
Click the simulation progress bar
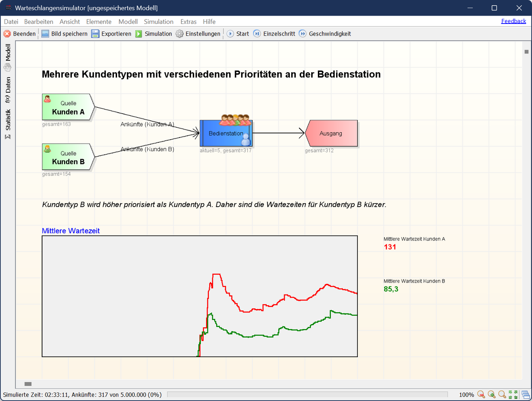click(x=307, y=394)
